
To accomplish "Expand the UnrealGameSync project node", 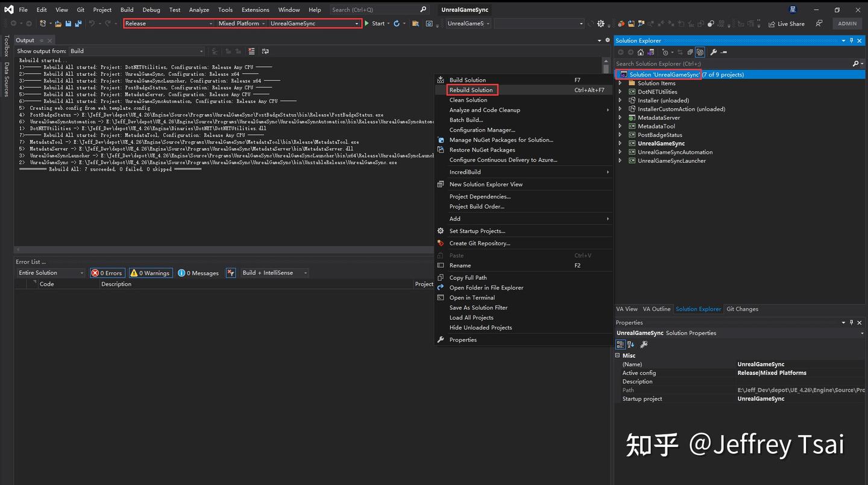I will point(619,144).
